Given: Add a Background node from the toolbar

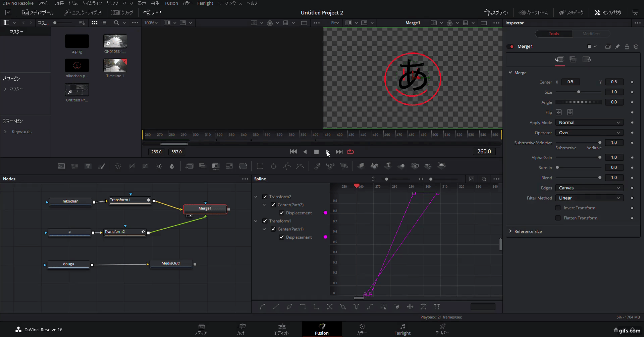Looking at the screenshot, I should point(61,166).
